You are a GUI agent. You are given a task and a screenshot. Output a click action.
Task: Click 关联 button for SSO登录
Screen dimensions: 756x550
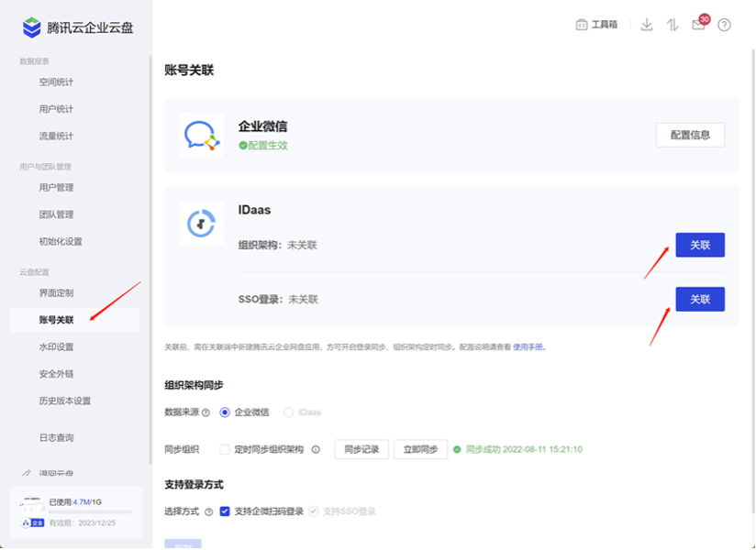700,300
